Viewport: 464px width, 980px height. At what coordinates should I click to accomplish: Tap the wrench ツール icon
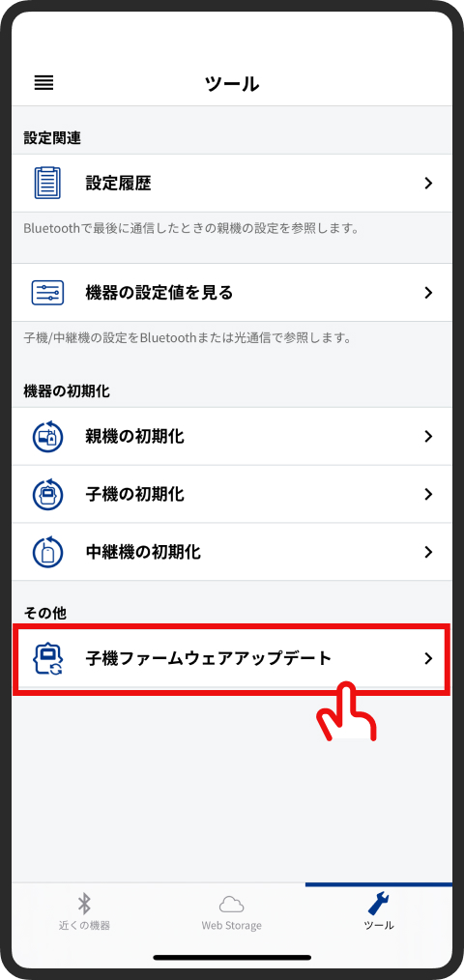(x=379, y=903)
